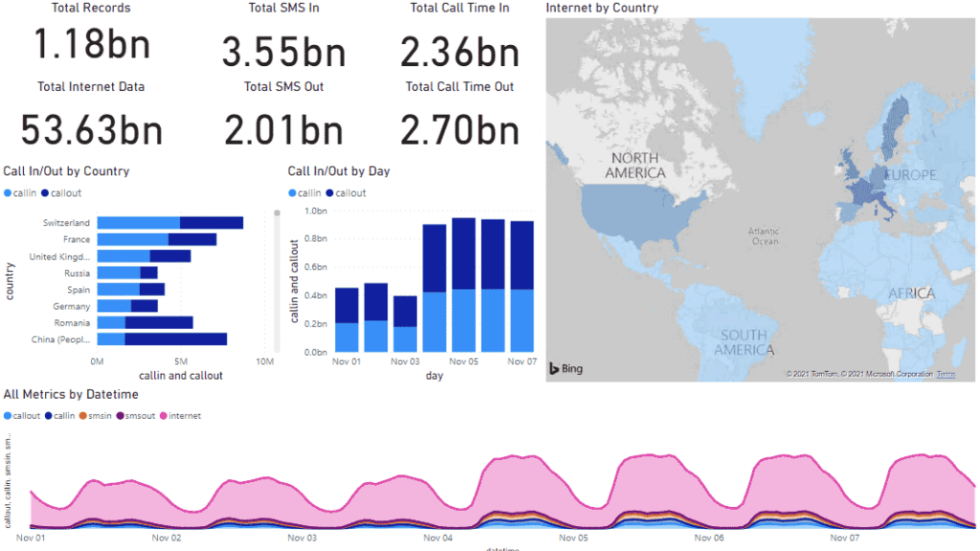Click the Call In/Out by Country title
The height and width of the screenshot is (551, 980).
66,171
